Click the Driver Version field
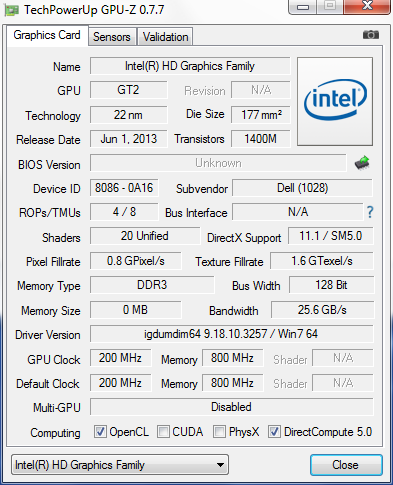Image resolution: width=393 pixels, height=485 pixels. pyautogui.click(x=231, y=334)
